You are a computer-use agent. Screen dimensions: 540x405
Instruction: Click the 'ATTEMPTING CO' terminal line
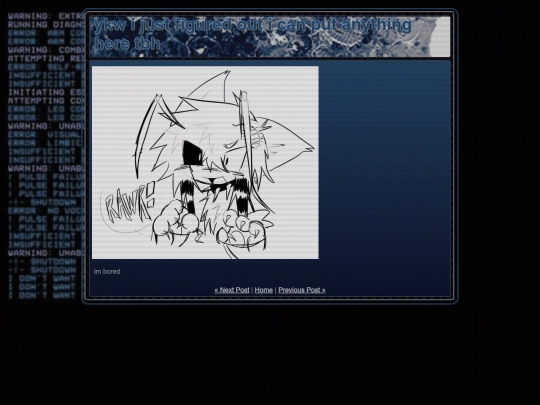coord(45,101)
